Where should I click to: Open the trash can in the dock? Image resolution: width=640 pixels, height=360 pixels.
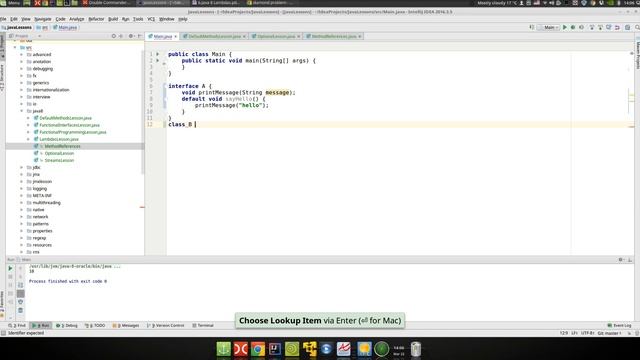point(416,349)
